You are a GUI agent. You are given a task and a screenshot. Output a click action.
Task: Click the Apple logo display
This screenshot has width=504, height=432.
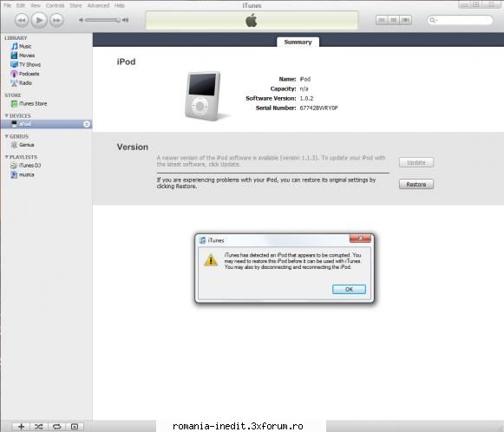pos(252,20)
